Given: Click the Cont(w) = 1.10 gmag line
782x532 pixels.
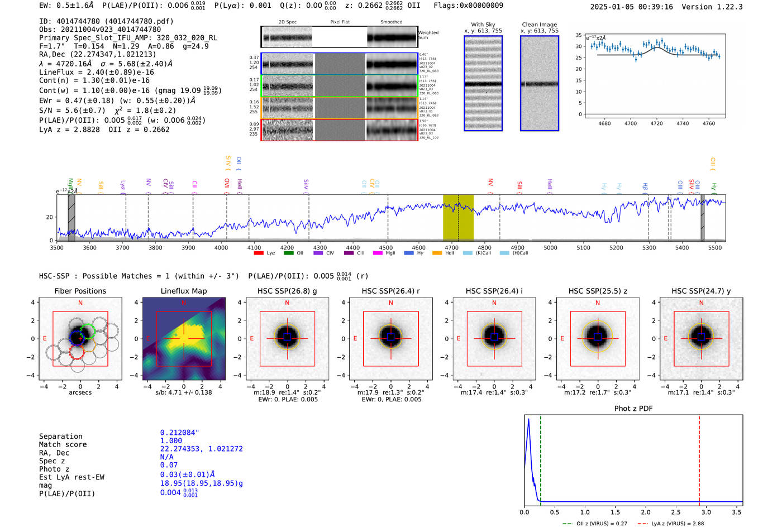Looking at the screenshot, I should tap(130, 90).
